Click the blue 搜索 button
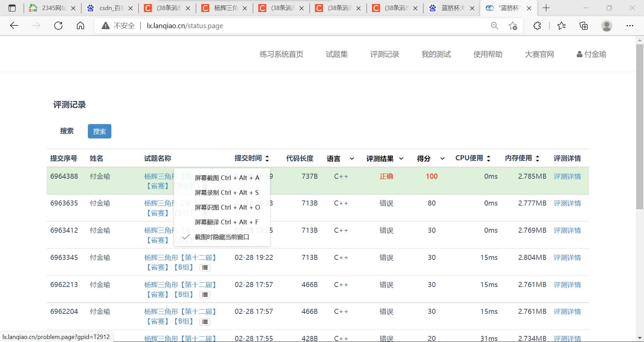This screenshot has height=342, width=644. click(x=100, y=131)
